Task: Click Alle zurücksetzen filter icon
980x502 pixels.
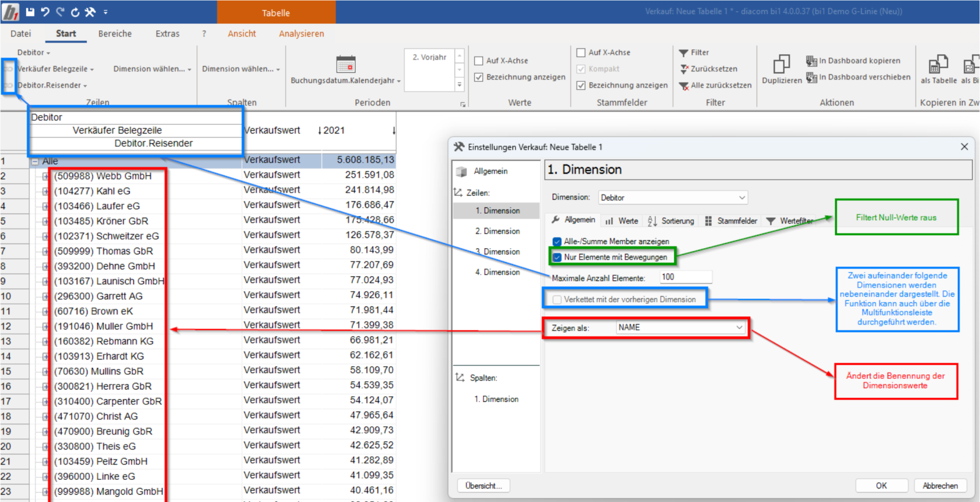Action: (684, 85)
